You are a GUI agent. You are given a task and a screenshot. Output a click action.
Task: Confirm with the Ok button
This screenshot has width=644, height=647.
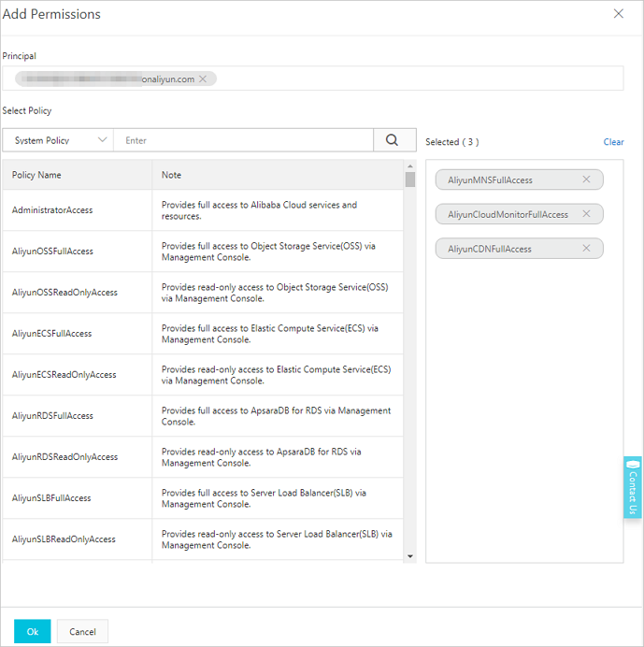[32, 631]
